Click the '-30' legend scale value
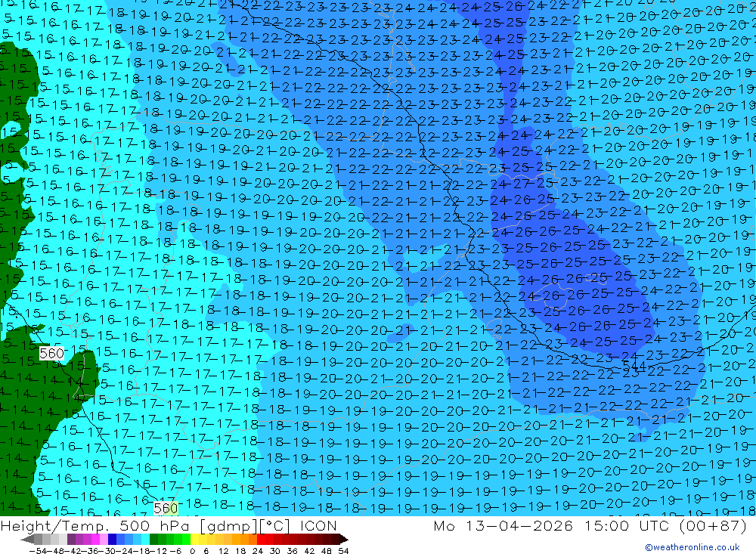This screenshot has height=554, width=756. [107, 551]
